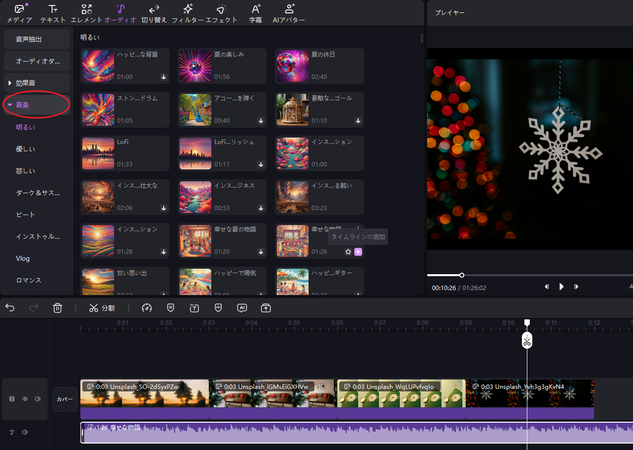Download the 夏の楽しみ music track
This screenshot has height=450, width=633.
(x=261, y=76)
